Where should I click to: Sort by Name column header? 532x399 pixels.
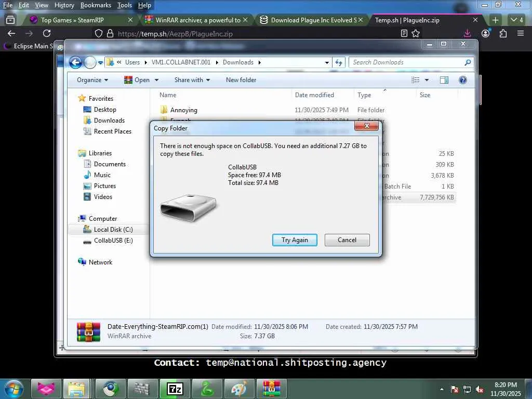click(168, 95)
